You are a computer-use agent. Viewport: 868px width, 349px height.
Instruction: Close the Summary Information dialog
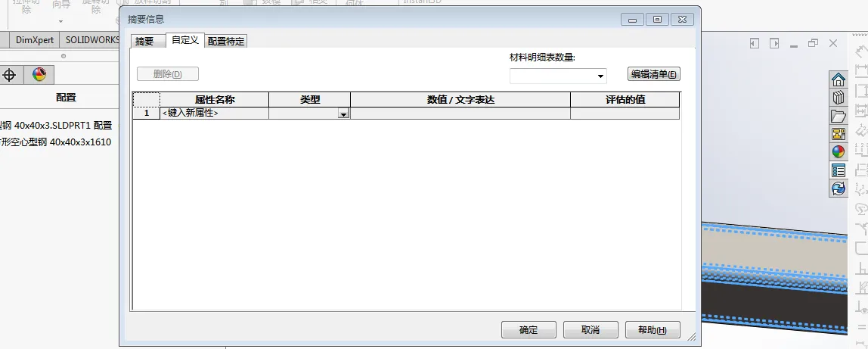tap(682, 20)
